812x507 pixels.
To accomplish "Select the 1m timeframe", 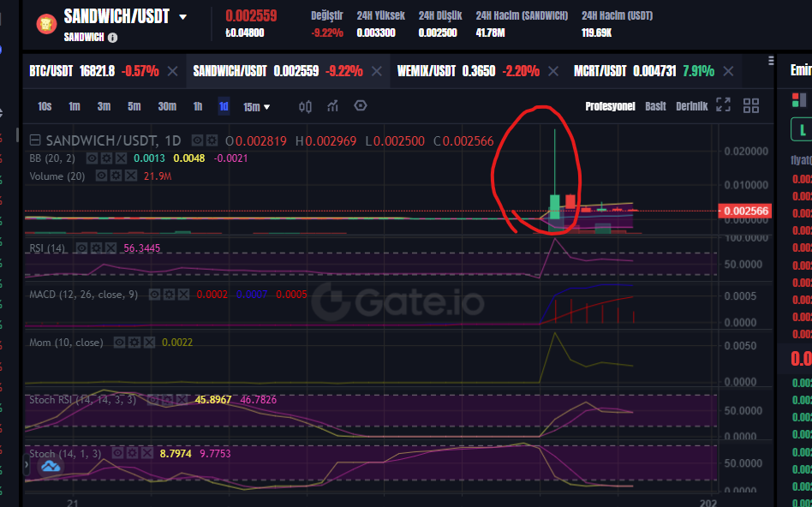I will [x=75, y=106].
